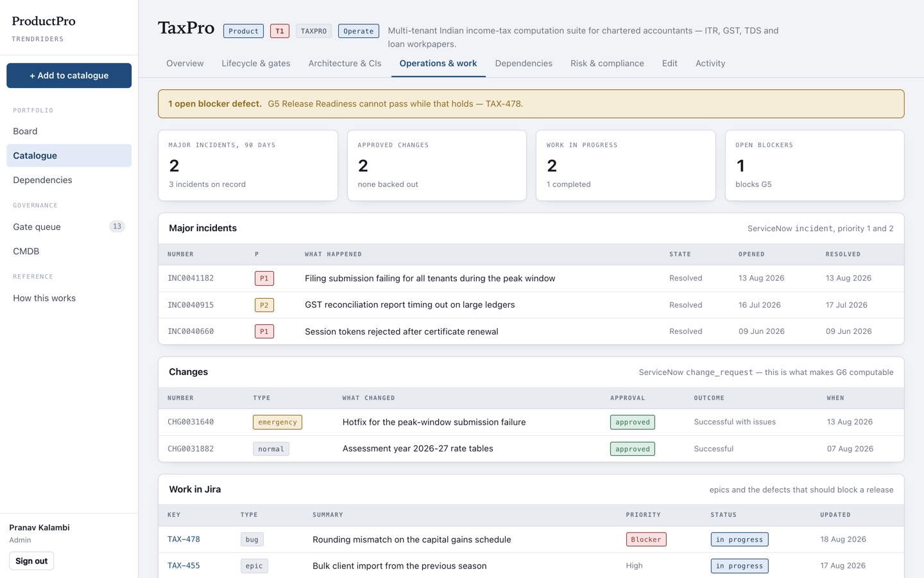Open Jira issue TAX-455 link
The width and height of the screenshot is (924, 578).
pos(184,566)
